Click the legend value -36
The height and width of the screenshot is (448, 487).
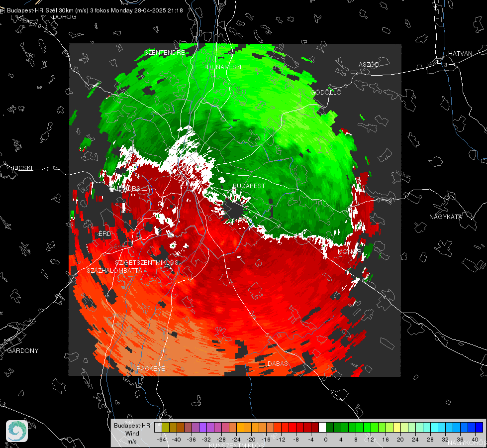pyautogui.click(x=192, y=440)
